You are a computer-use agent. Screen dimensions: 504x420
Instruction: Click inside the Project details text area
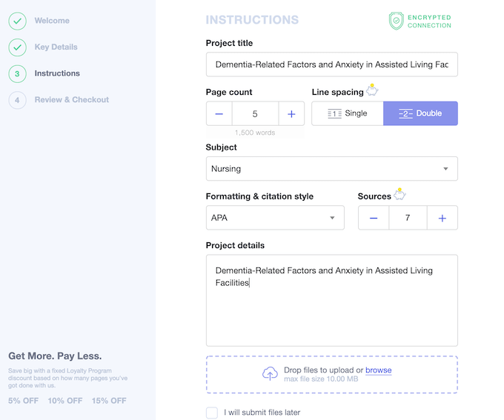(x=331, y=311)
